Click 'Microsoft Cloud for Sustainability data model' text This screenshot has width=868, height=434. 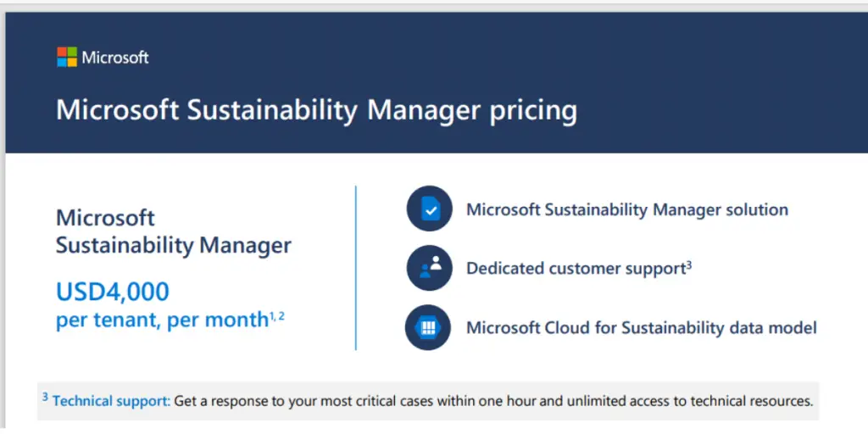tap(642, 328)
